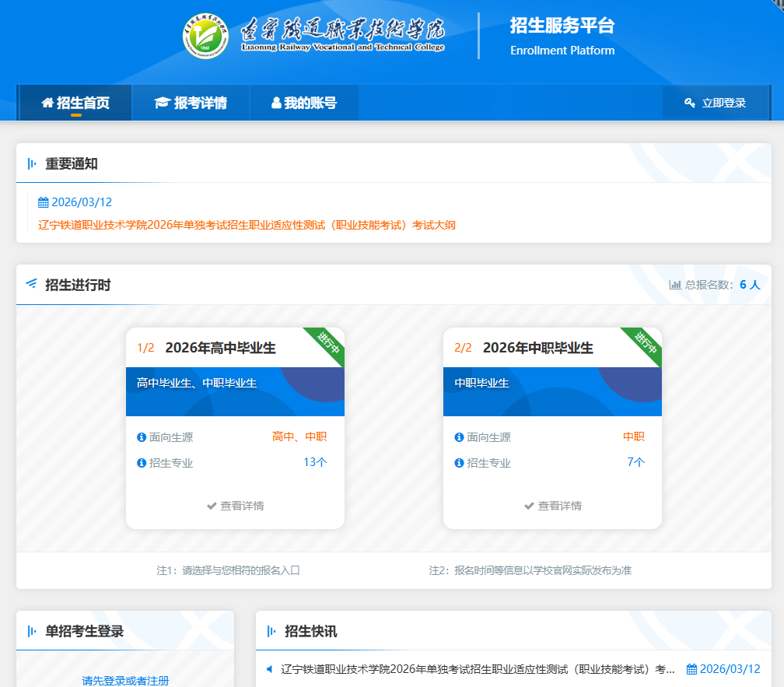Open the first 招生快讯 news item

click(x=478, y=669)
